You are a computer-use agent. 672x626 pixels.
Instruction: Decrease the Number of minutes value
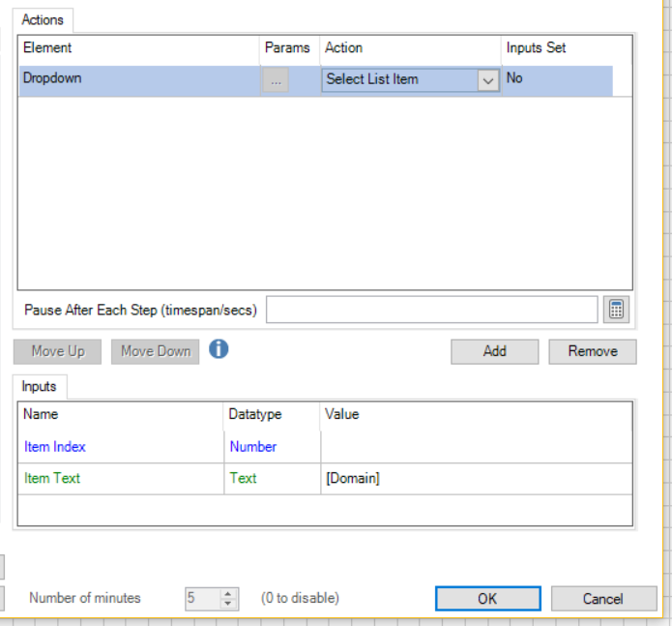tap(228, 604)
